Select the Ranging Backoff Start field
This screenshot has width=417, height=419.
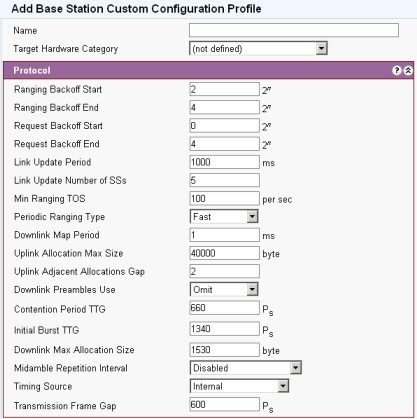tap(224, 89)
